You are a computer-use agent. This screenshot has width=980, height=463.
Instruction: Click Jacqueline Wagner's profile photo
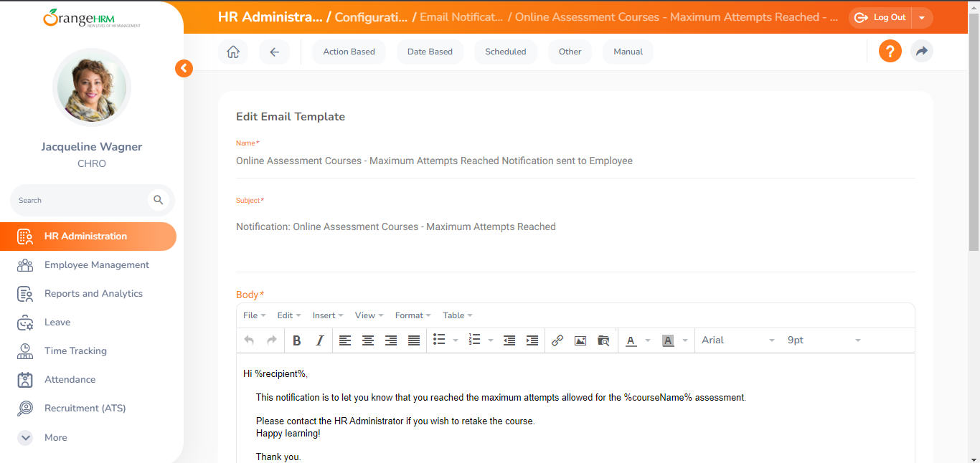click(92, 87)
